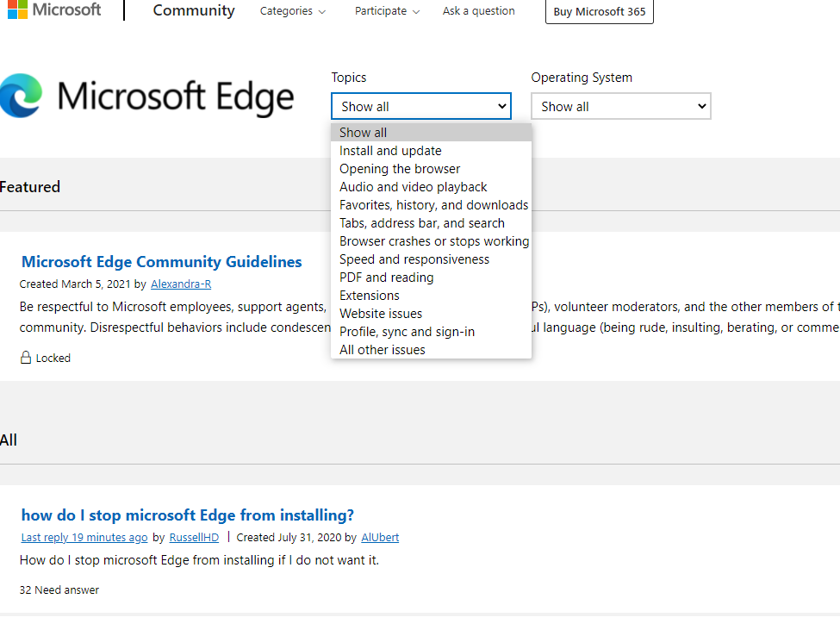The height and width of the screenshot is (630, 840).
Task: Click 'Created March 5, 2021' text
Action: (75, 284)
